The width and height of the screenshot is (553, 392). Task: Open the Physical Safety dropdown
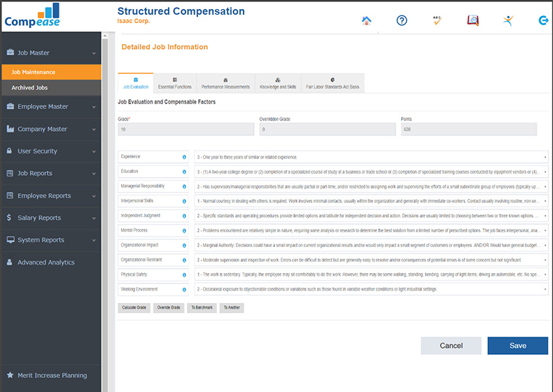coord(371,274)
